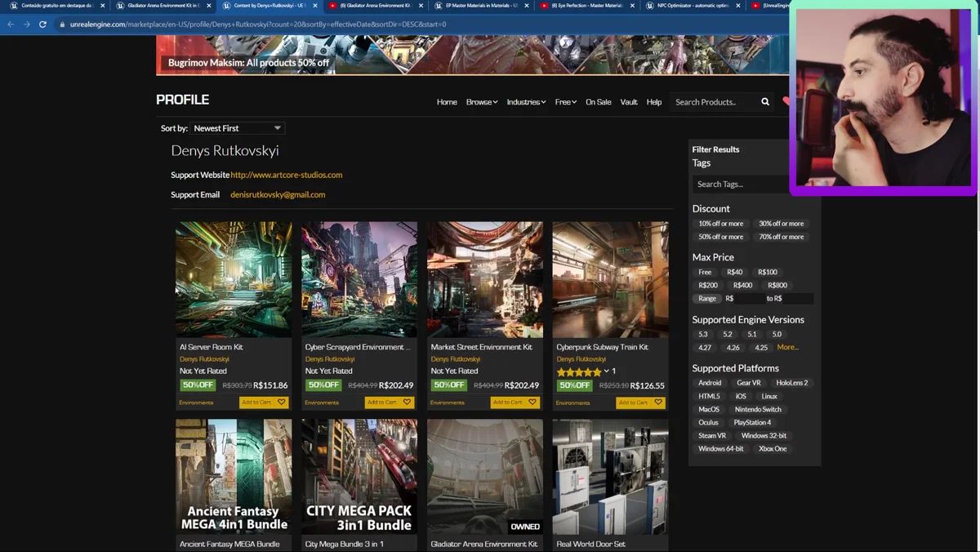
Task: Open the City Mega Pack 3in1 Bundle thumbnail
Action: [x=359, y=477]
